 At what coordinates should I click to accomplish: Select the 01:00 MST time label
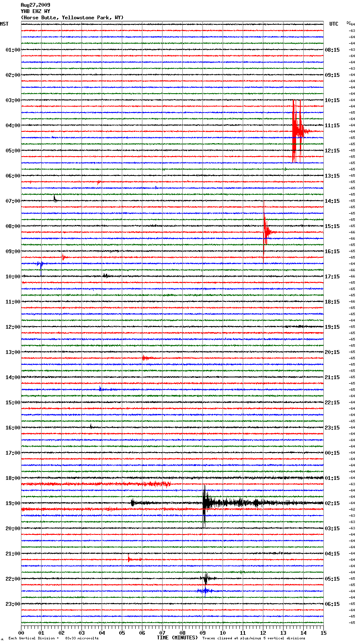click(x=13, y=50)
